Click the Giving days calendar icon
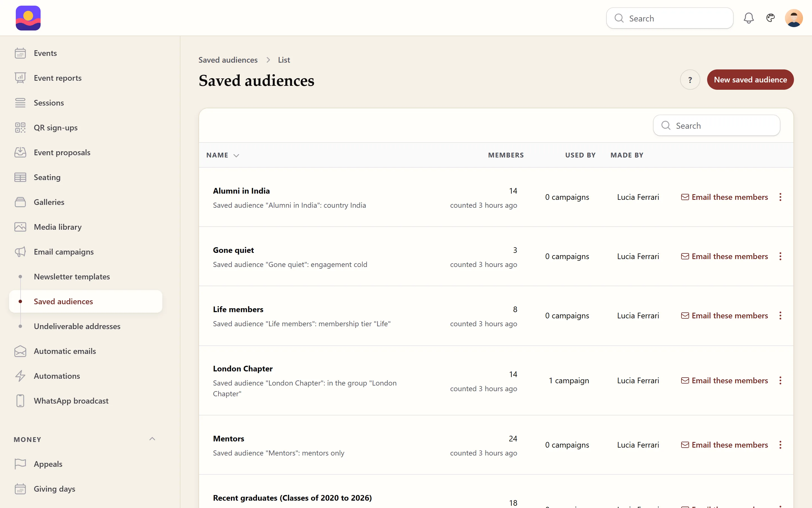 click(20, 489)
